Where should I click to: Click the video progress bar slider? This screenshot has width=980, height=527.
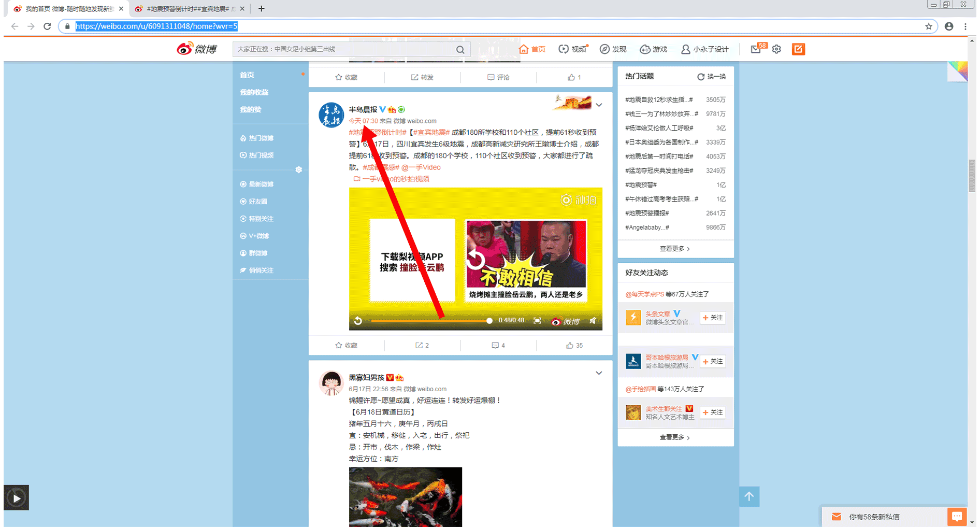coord(430,321)
